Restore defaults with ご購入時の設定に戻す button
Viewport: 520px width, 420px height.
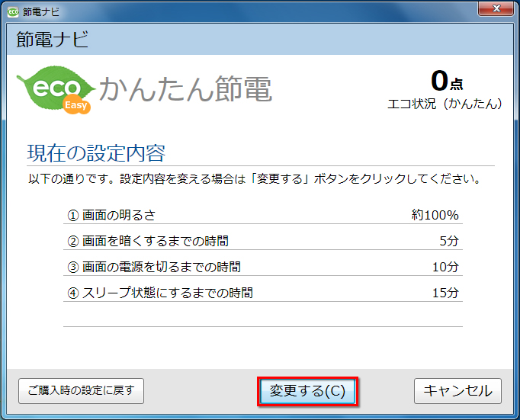pyautogui.click(x=82, y=391)
